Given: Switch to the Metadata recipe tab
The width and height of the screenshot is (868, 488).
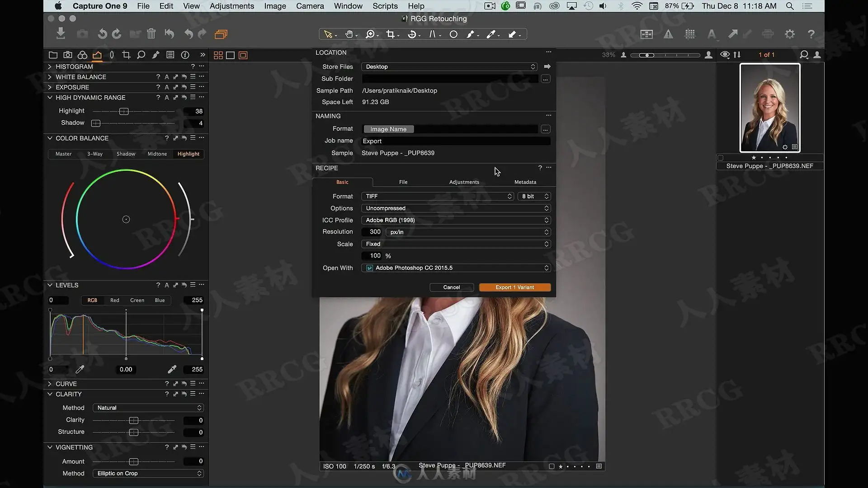Looking at the screenshot, I should point(525,182).
